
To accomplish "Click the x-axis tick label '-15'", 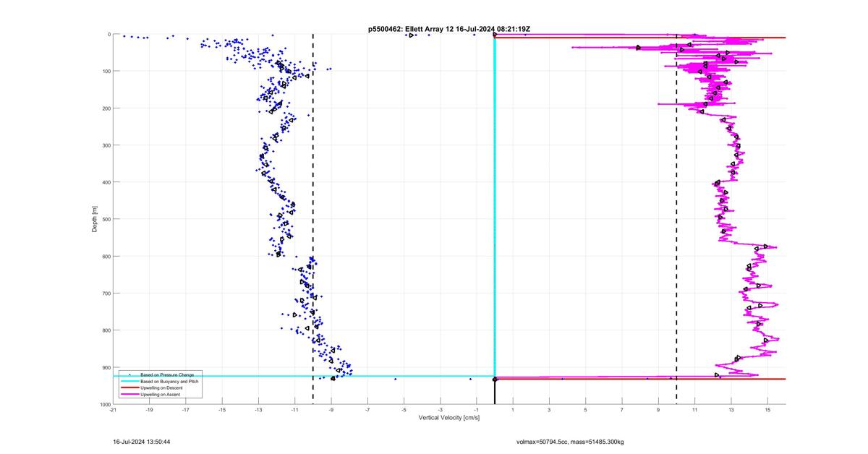I will (222, 411).
